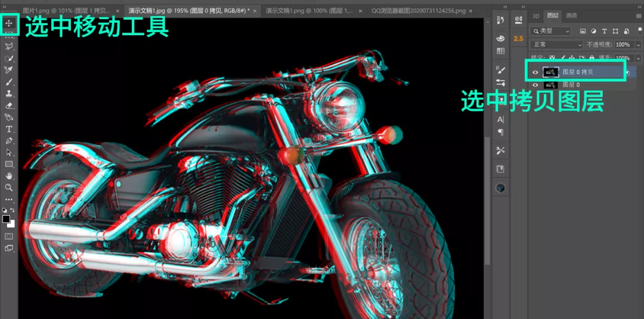Screen dimensions: 644x319
Task: Select the Path Selection arrow tool
Action: click(8, 152)
